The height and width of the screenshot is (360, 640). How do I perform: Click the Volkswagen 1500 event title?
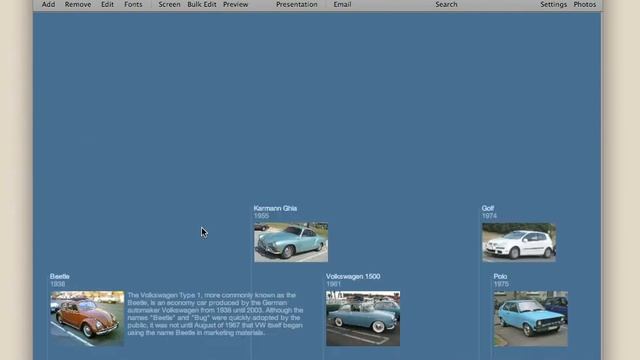point(353,276)
